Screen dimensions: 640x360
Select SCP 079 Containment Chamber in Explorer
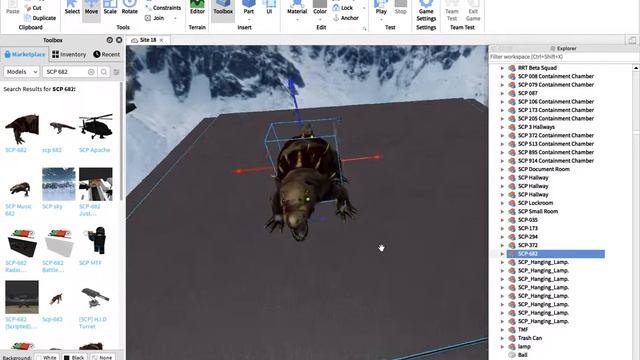[x=556, y=85]
